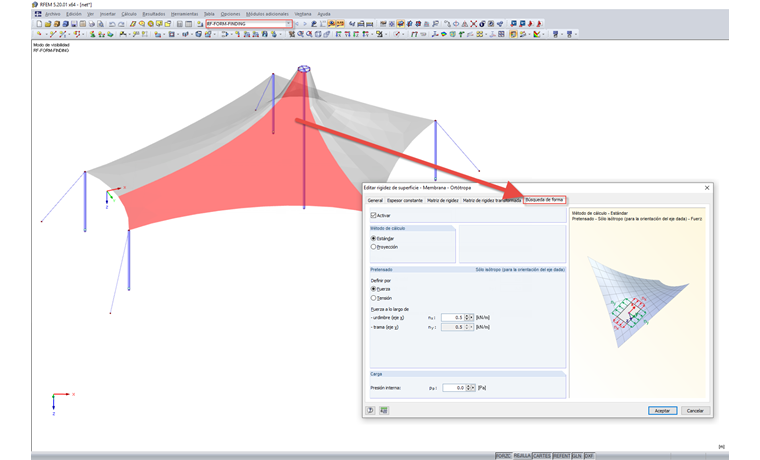Open the Archivo menu
760x460 pixels.
(x=52, y=14)
